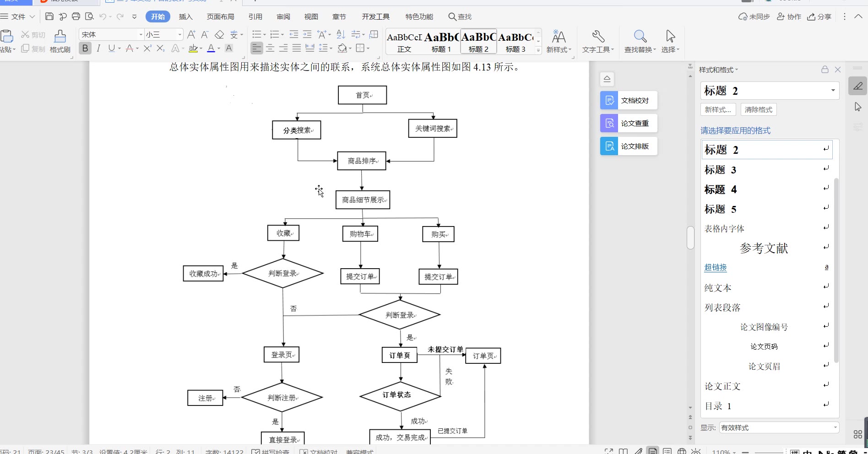Apply the 论文正文 style from styles list
Image resolution: width=868 pixels, height=454 pixels.
(766, 386)
